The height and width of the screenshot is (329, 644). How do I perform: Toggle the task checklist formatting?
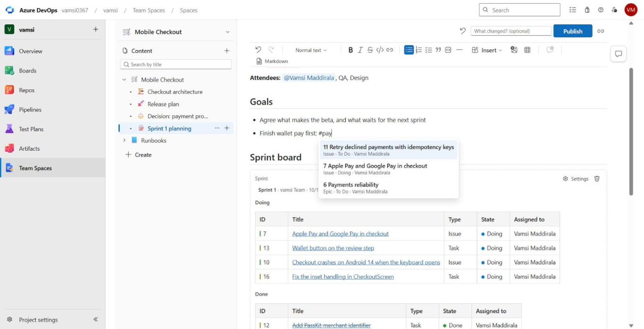(429, 50)
